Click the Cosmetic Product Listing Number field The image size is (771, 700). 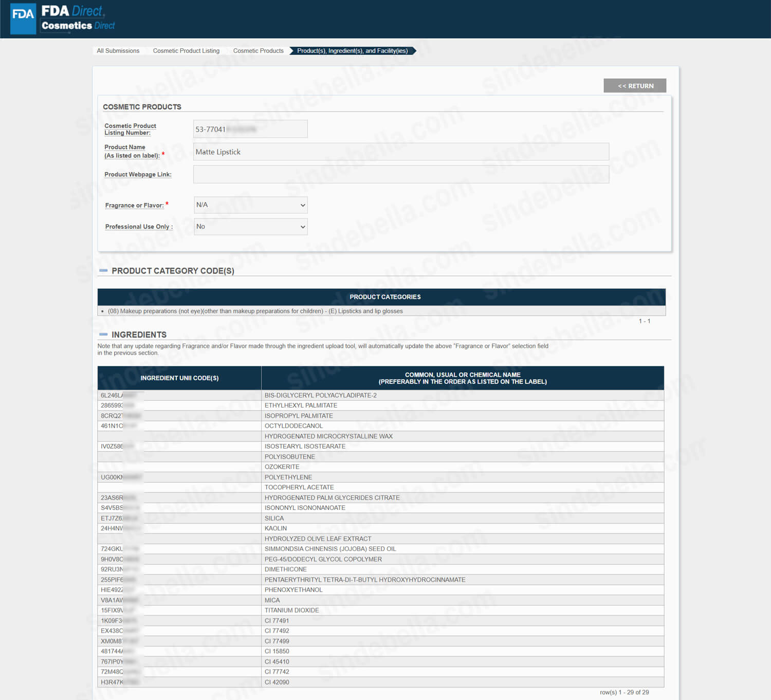point(250,129)
